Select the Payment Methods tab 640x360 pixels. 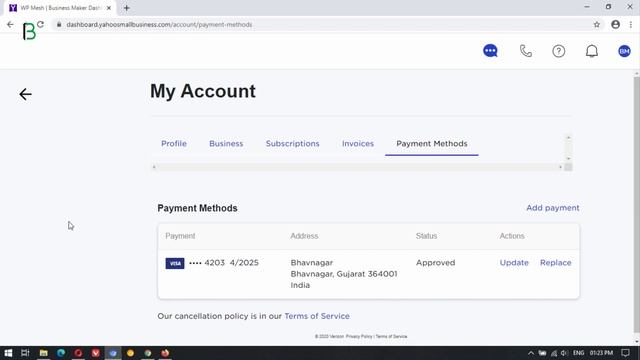click(432, 144)
